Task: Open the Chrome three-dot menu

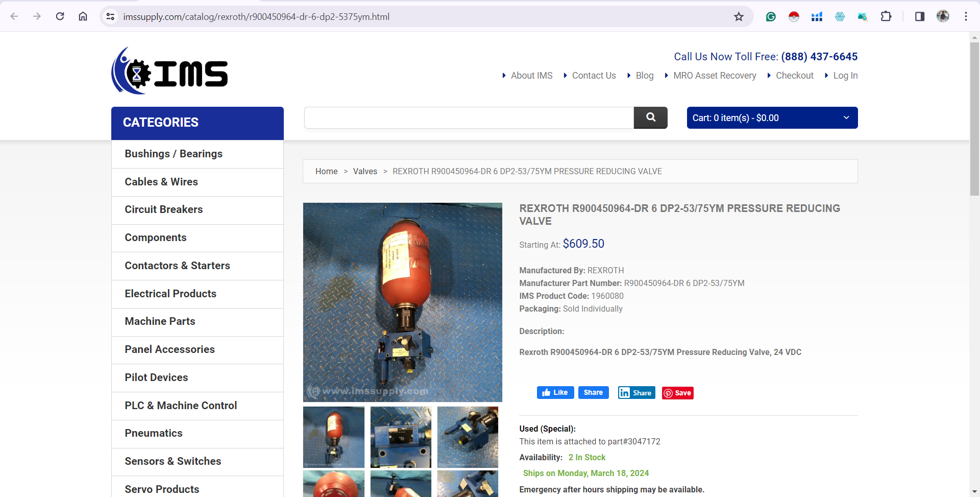Action: (966, 16)
